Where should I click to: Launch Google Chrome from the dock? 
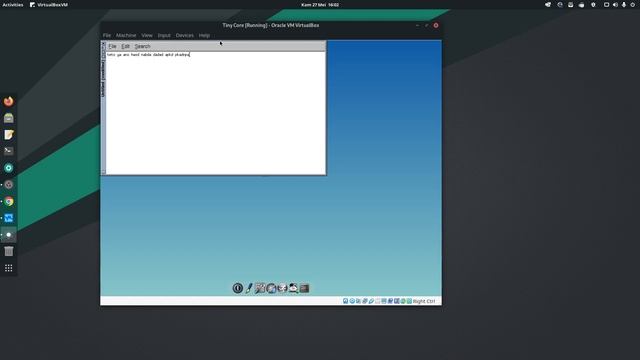click(x=9, y=201)
